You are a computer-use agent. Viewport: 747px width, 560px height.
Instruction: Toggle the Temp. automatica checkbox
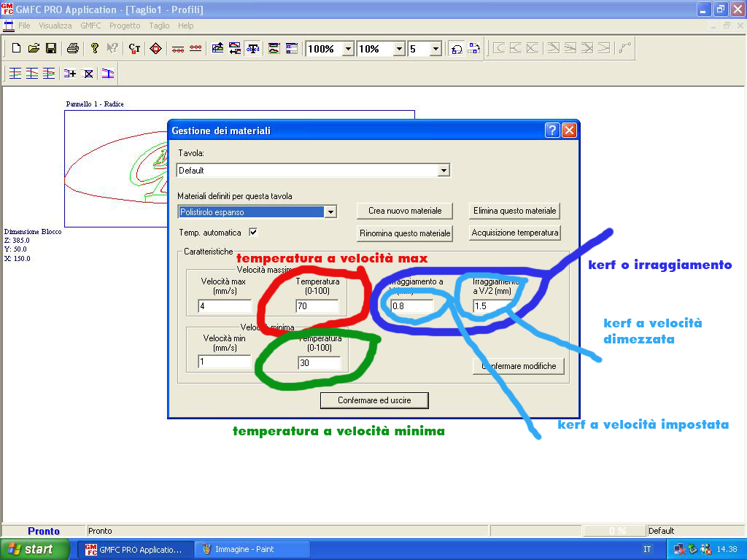tap(253, 233)
